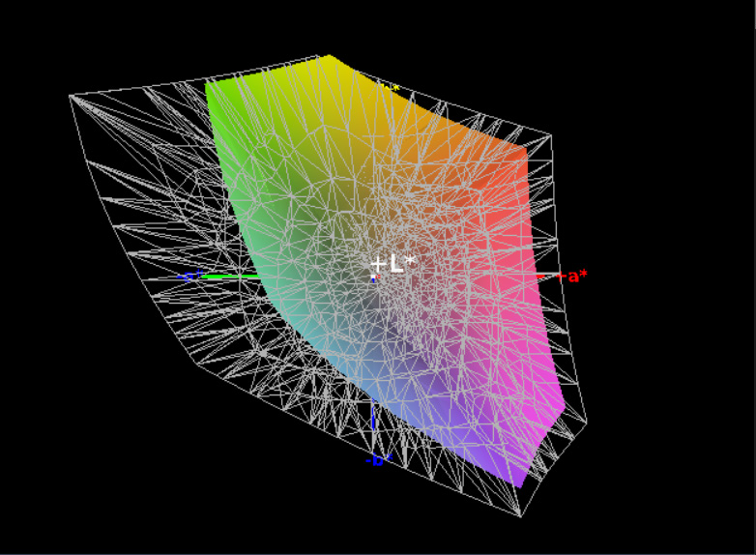Click the white +L* axis label
The width and height of the screenshot is (756, 555).
point(393,264)
